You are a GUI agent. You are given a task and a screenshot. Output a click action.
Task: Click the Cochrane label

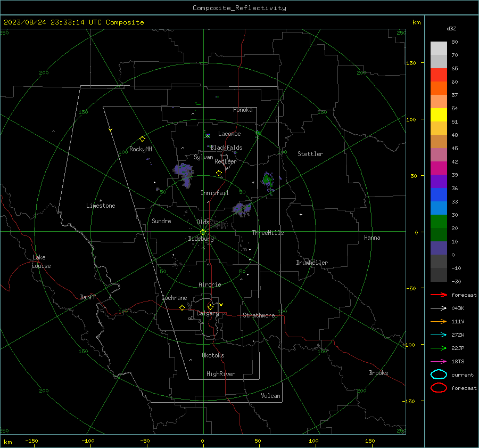pyautogui.click(x=174, y=298)
